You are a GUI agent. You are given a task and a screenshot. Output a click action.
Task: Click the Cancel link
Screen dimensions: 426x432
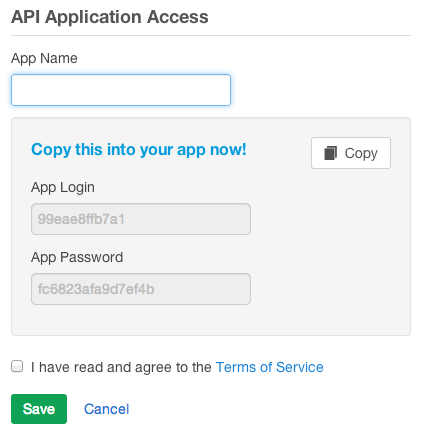[x=106, y=409]
